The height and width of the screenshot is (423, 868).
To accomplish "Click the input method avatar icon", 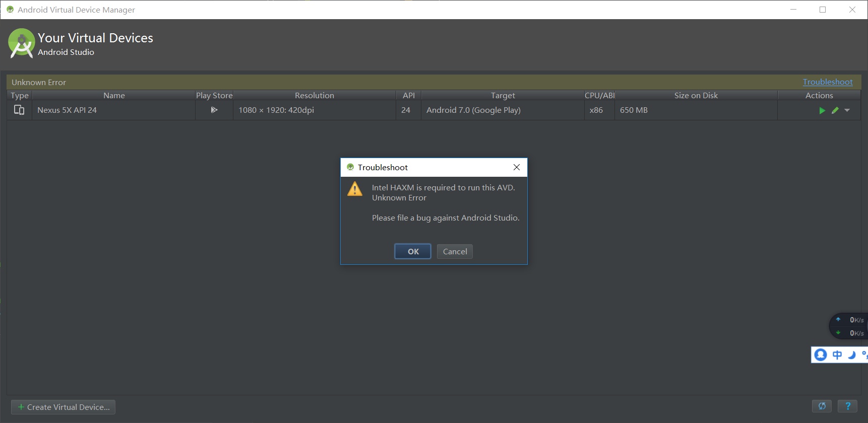I will point(821,355).
